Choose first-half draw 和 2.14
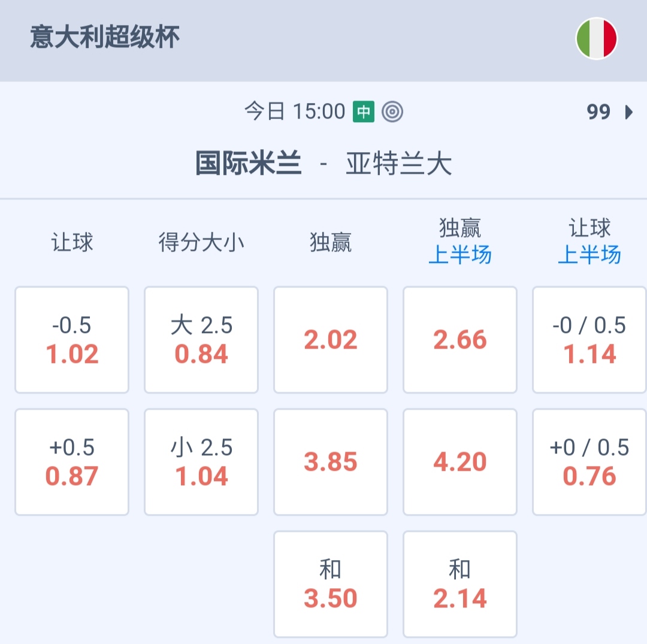 point(460,584)
